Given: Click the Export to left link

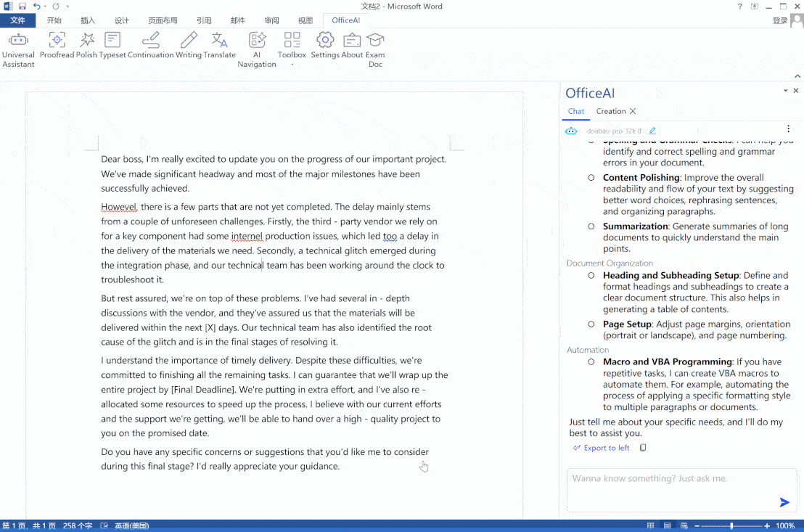Looking at the screenshot, I should click(x=601, y=448).
